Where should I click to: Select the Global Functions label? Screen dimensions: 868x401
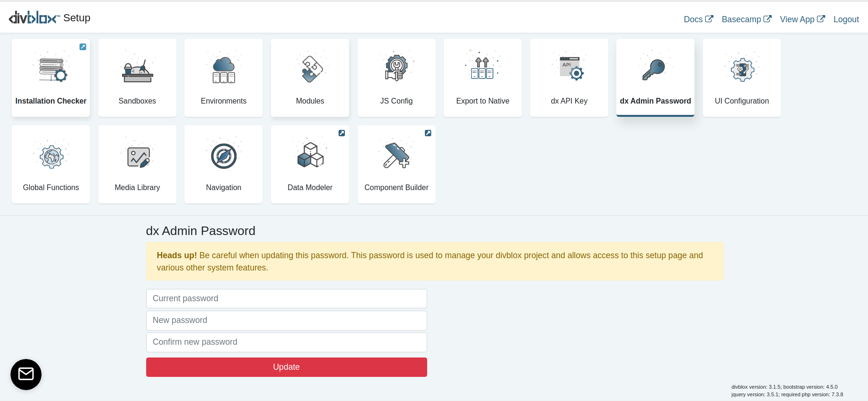pyautogui.click(x=51, y=188)
